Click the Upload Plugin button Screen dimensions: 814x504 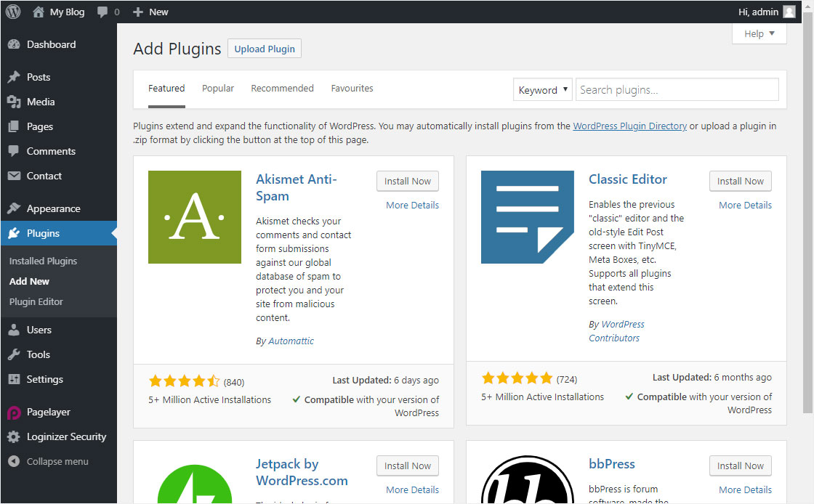click(265, 49)
